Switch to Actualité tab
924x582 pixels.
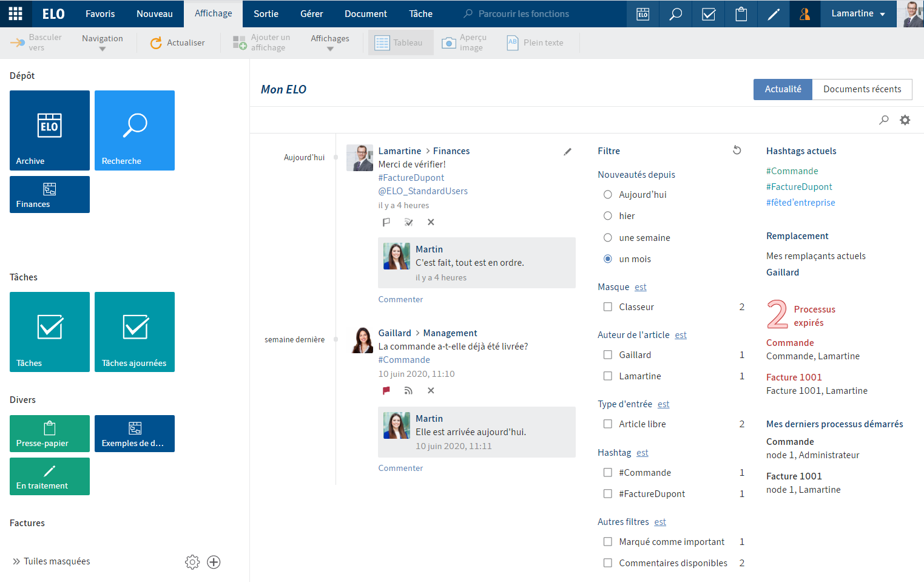pos(783,89)
